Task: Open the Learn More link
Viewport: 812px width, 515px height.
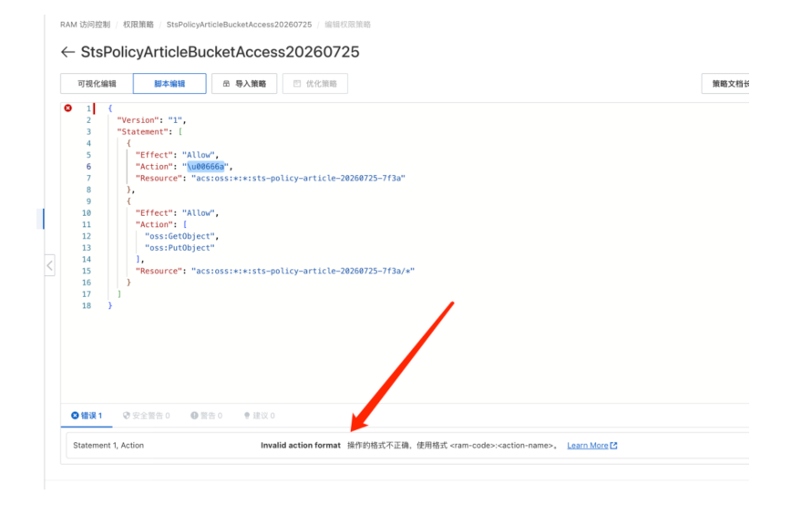Action: 587,446
